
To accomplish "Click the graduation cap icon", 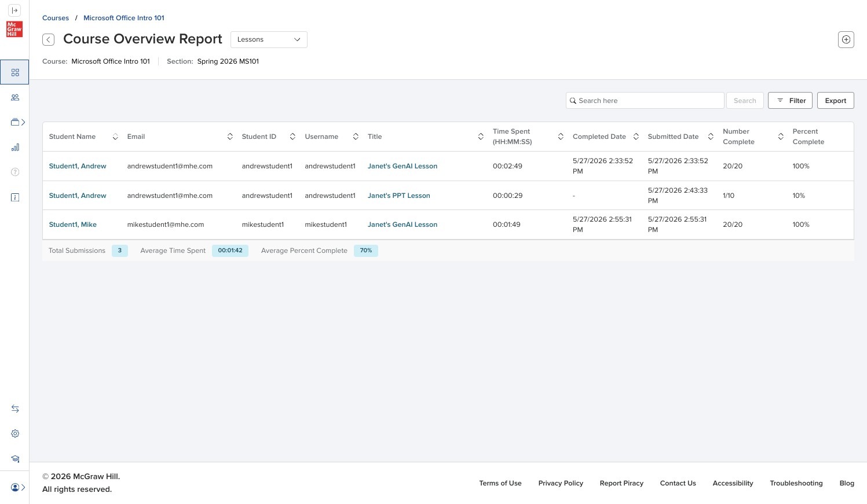I will pos(15,459).
